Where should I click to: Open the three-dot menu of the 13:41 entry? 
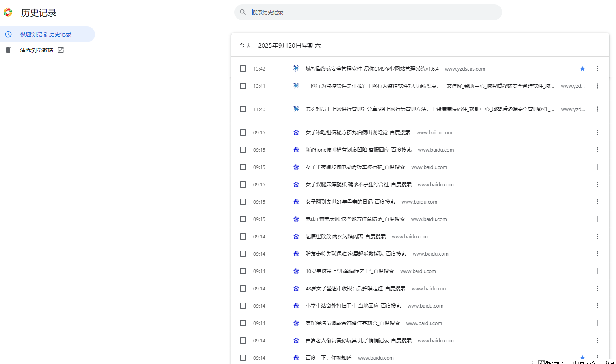(x=597, y=86)
